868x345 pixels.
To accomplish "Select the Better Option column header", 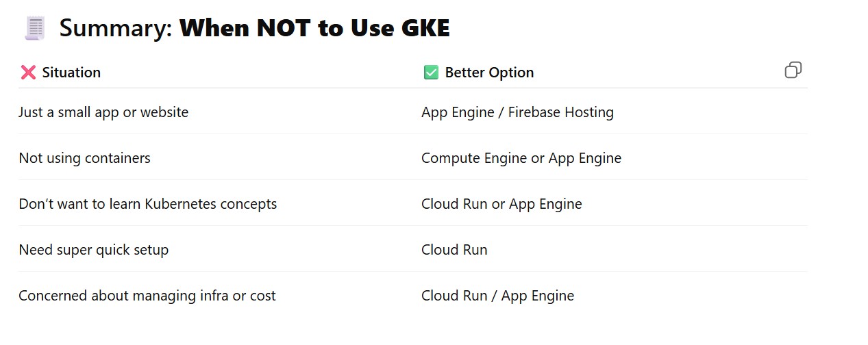I will pyautogui.click(x=489, y=73).
